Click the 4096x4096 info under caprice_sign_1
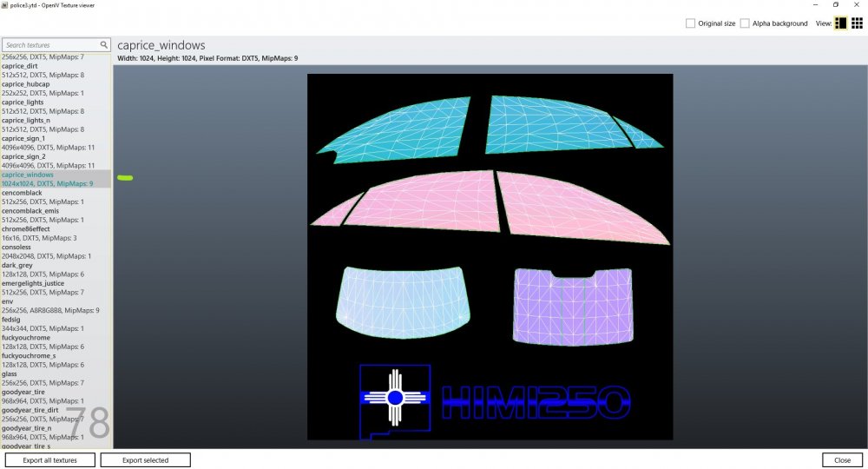The width and height of the screenshot is (868, 469). 48,148
